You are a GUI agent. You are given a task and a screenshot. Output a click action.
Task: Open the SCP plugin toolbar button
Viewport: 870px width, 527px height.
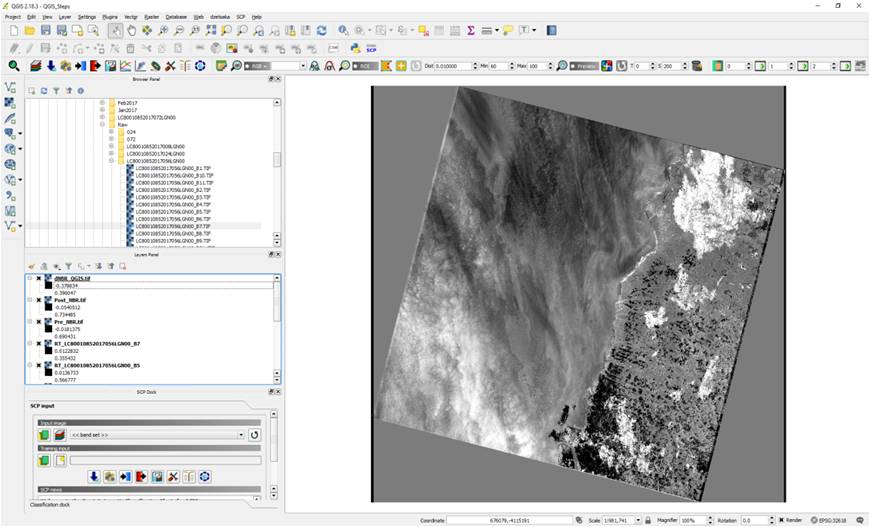click(371, 48)
